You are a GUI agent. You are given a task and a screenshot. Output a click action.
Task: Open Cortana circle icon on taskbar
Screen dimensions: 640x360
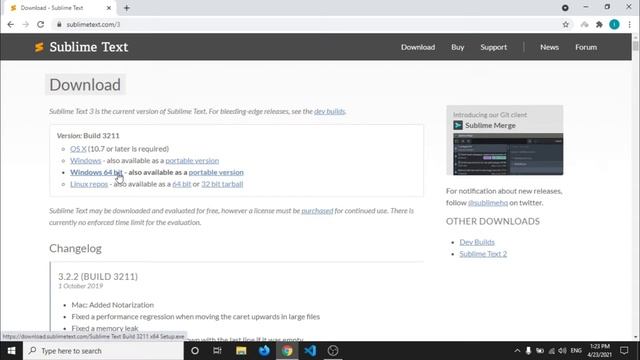click(x=195, y=351)
